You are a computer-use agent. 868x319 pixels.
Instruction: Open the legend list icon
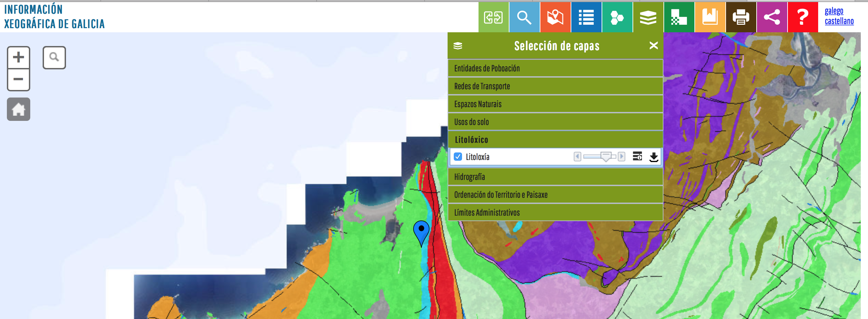point(586,17)
